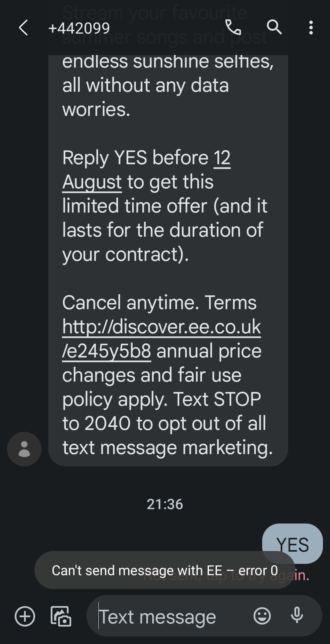Tap the 'Cancel anytime. Terms' message text
Image resolution: width=330 pixels, height=644 pixels.
(x=159, y=303)
